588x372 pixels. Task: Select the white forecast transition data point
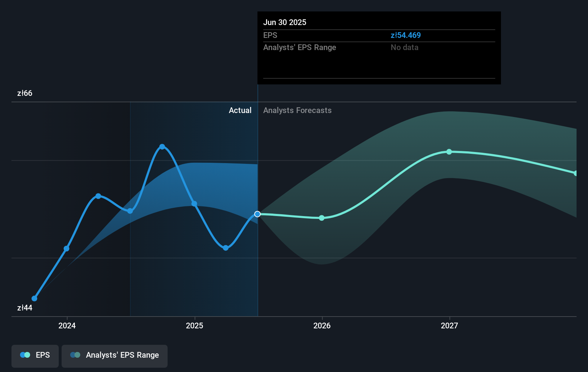click(x=257, y=214)
